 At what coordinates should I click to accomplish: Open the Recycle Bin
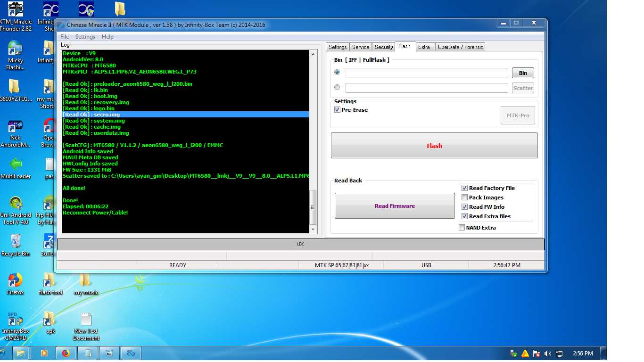(16, 245)
